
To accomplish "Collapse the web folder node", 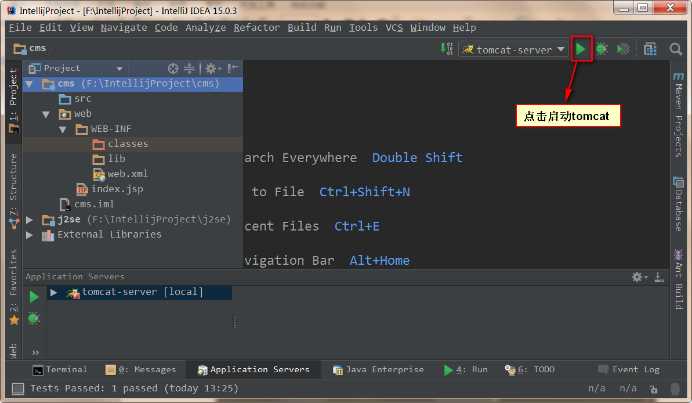I will [x=46, y=114].
